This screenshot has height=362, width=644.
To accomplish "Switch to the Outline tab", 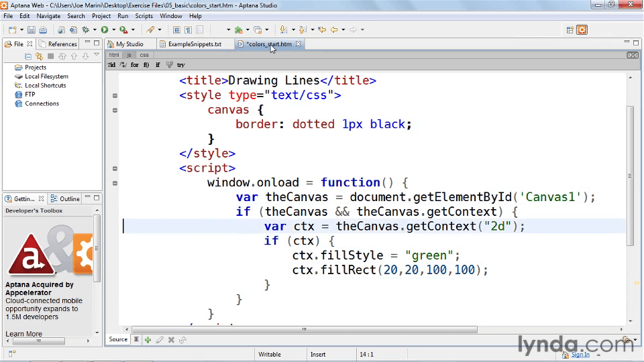I will [x=65, y=198].
